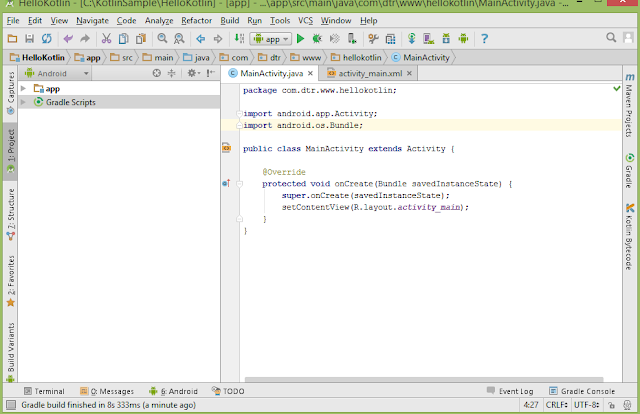Navigate Forward with the right arrow icon
Viewport: 640px width, 414px height.
pos(218,39)
